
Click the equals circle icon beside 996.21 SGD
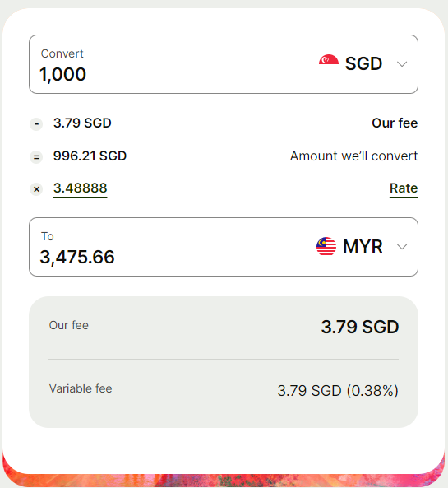pyautogui.click(x=36, y=157)
